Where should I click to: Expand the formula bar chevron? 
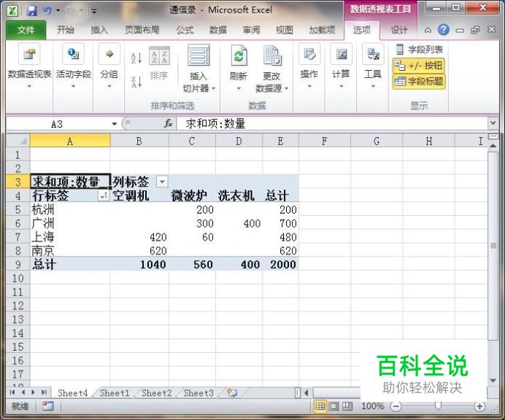coord(493,123)
